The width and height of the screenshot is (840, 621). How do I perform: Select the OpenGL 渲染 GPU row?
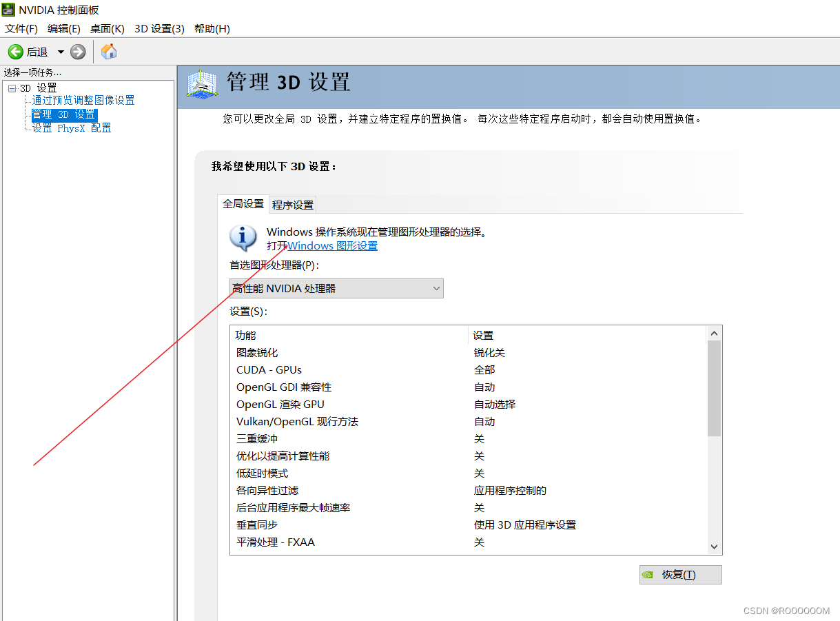pyautogui.click(x=469, y=404)
